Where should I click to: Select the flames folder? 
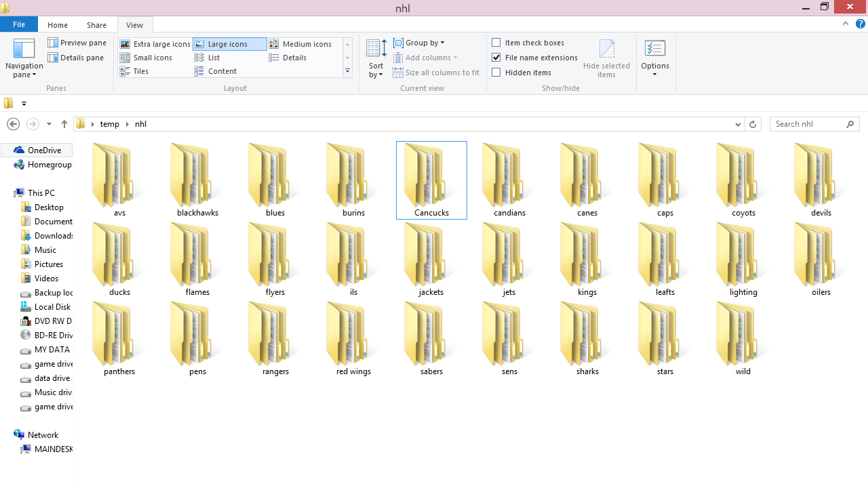pos(198,259)
